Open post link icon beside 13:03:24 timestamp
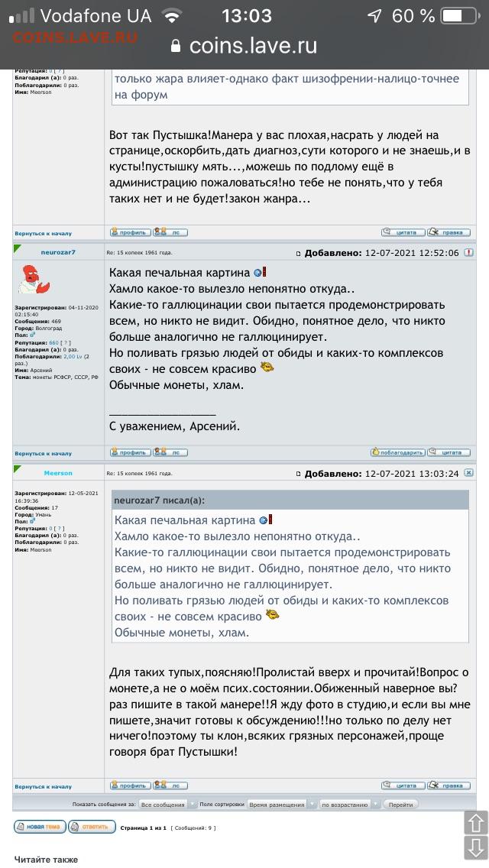The width and height of the screenshot is (489, 868). tap(299, 474)
